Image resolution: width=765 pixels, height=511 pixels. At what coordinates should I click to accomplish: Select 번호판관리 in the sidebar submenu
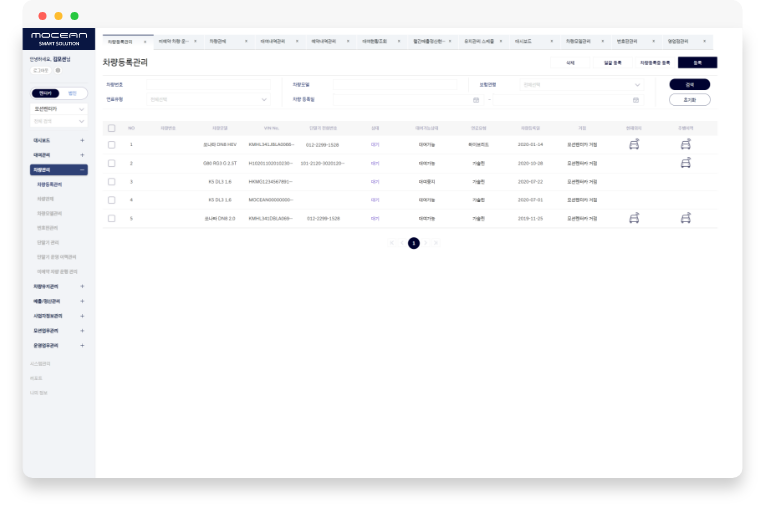[x=48, y=228]
